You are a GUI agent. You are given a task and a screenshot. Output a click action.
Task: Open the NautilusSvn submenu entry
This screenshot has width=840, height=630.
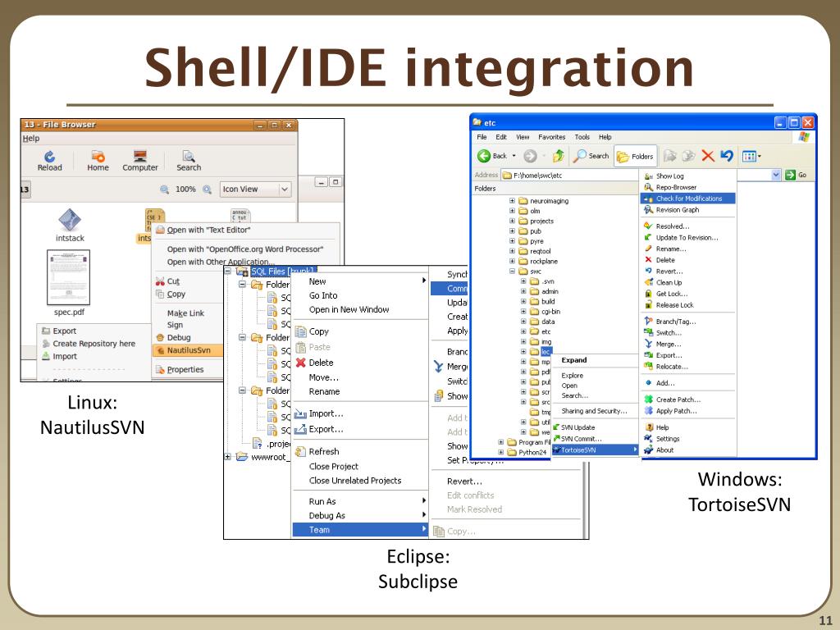pos(188,350)
